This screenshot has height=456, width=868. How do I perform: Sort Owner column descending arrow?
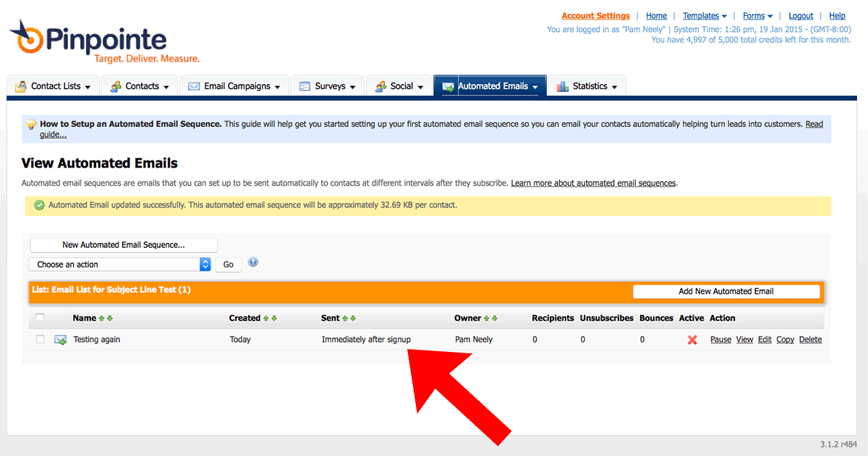[x=495, y=318]
